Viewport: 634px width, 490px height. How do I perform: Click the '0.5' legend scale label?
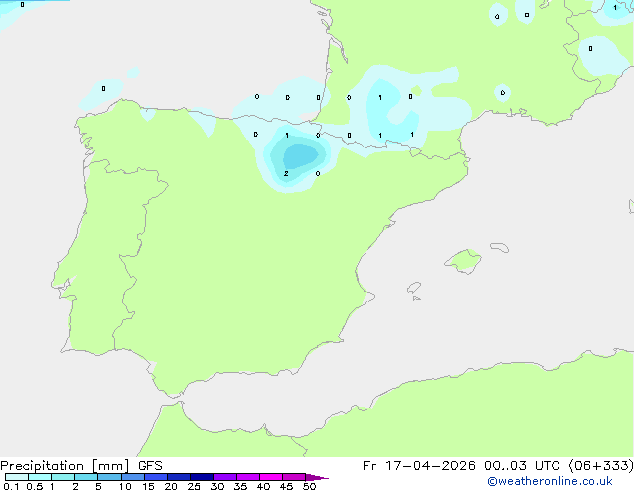click(x=35, y=486)
